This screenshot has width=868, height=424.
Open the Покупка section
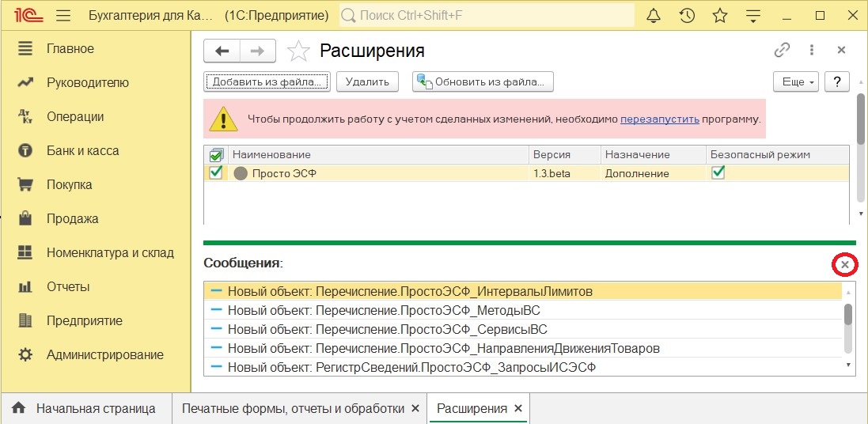coord(69,185)
